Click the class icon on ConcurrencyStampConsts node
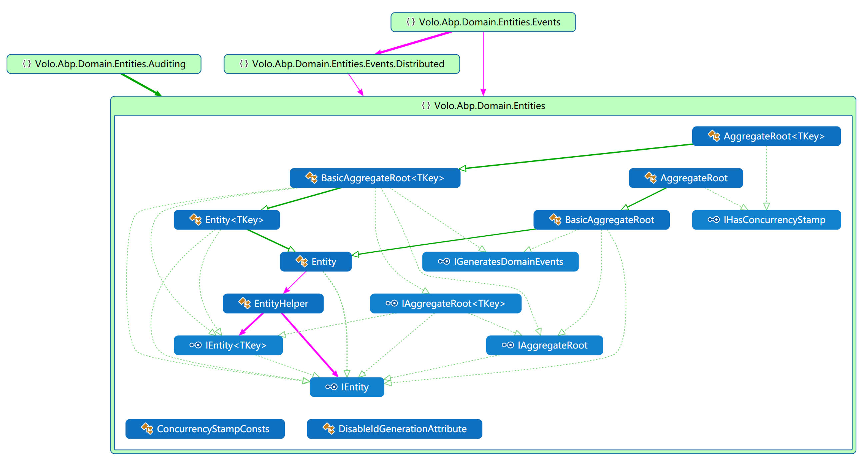Screen dimensions: 868x462 (147, 429)
